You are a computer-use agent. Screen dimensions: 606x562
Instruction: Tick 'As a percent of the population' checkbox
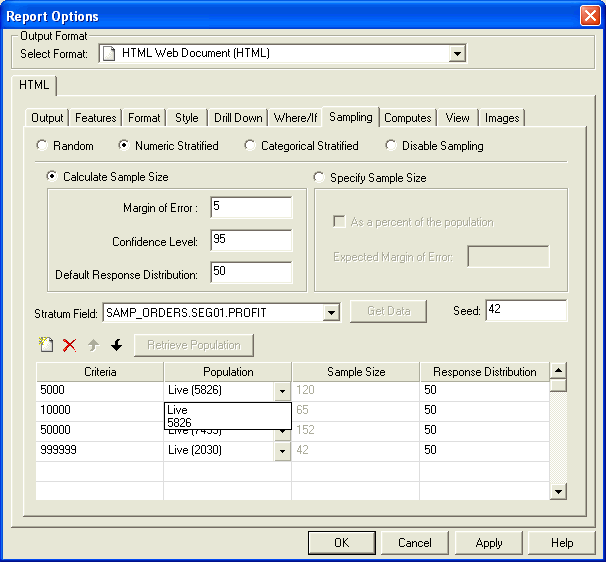point(339,222)
